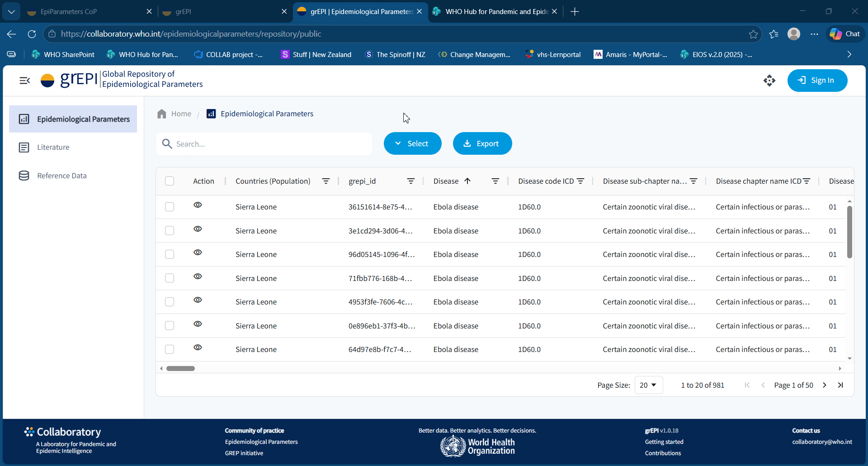The width and height of the screenshot is (868, 466).
Task: Open the browser profile avatar
Action: coord(794,34)
